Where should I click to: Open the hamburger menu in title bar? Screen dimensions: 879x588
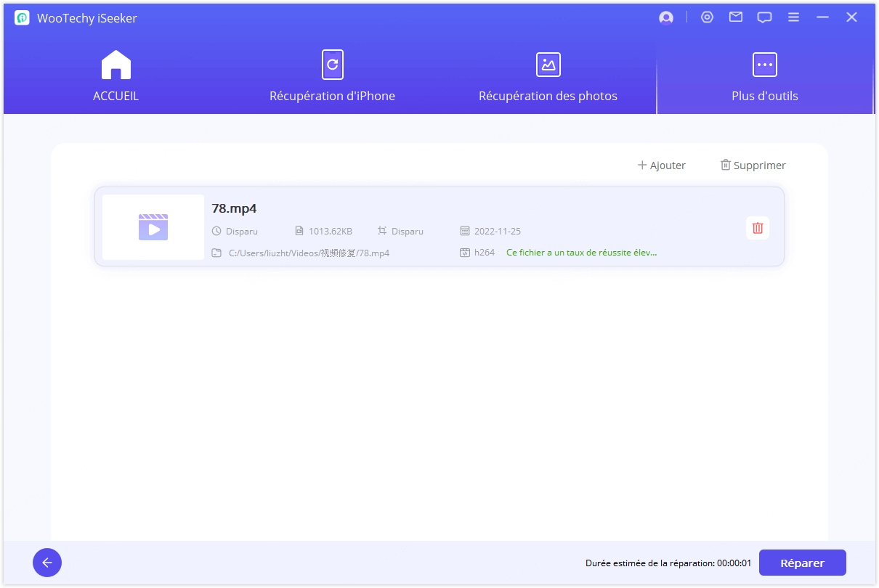pos(793,17)
